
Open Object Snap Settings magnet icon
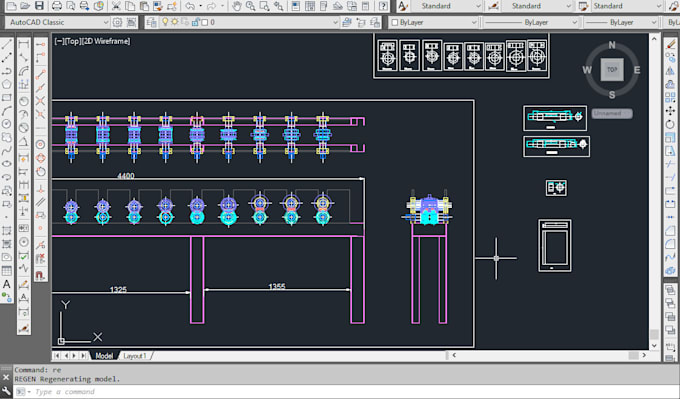(40, 275)
